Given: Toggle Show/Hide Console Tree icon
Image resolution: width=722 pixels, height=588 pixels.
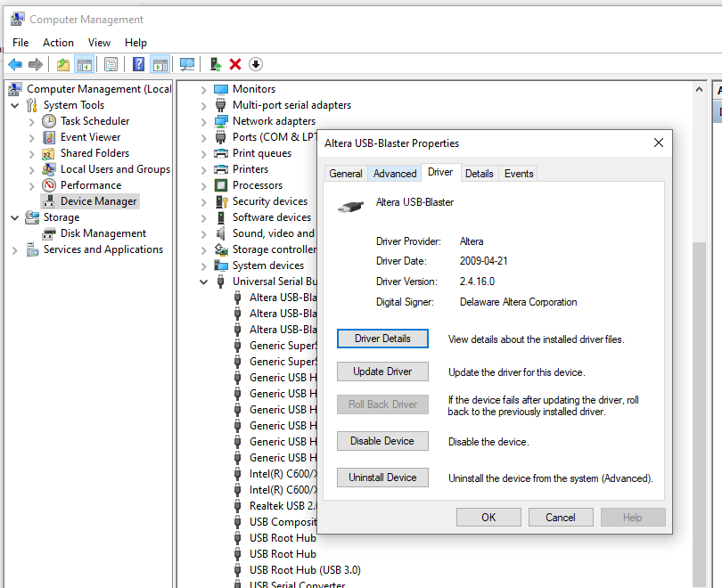Looking at the screenshot, I should (x=85, y=64).
